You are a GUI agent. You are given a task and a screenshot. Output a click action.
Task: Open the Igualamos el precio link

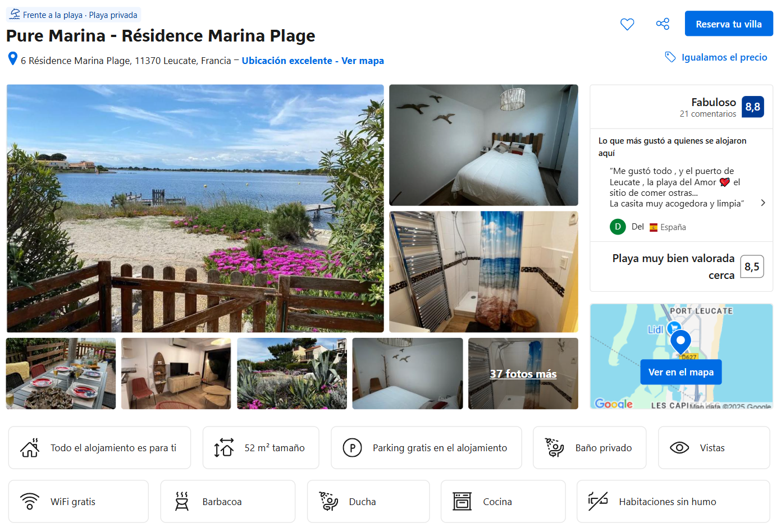click(x=724, y=57)
